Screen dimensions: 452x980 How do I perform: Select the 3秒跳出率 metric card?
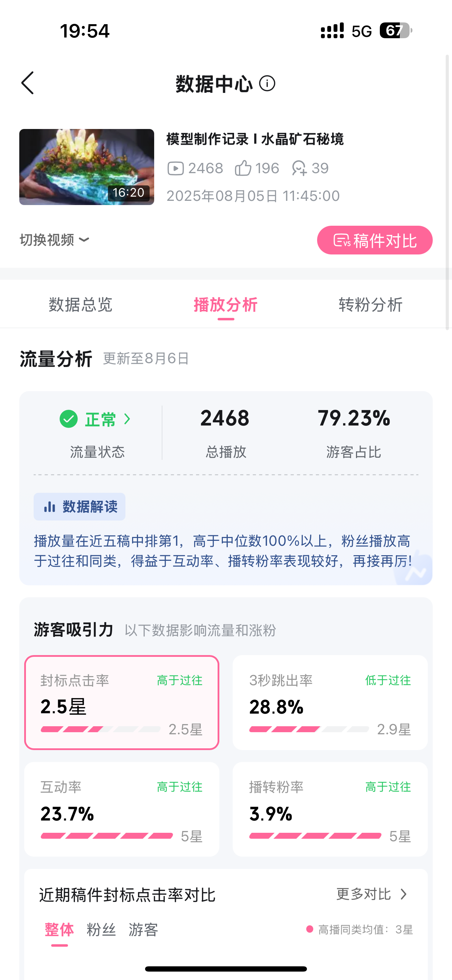coord(330,702)
